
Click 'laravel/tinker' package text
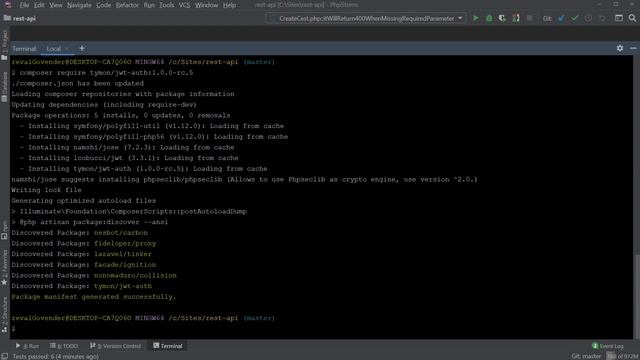(123, 254)
